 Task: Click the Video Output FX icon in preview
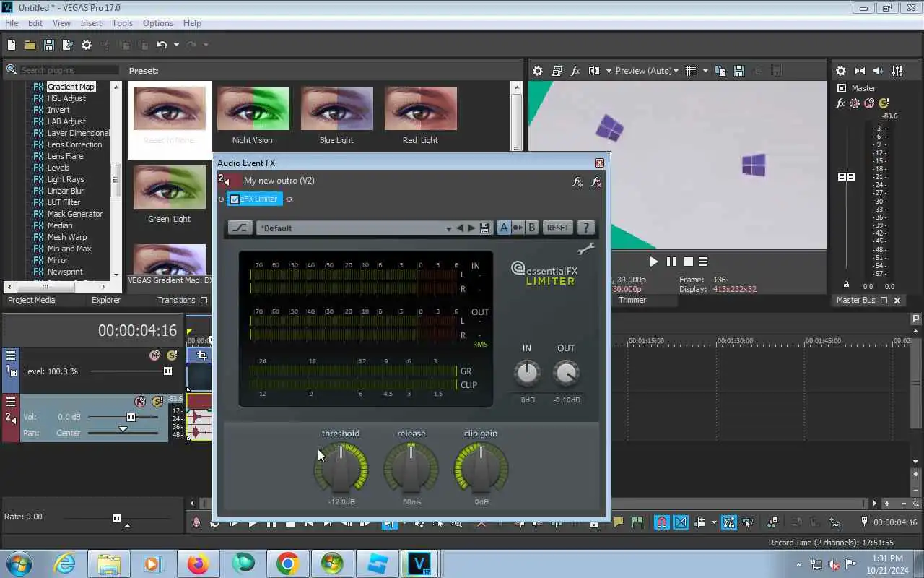pyautogui.click(x=575, y=71)
